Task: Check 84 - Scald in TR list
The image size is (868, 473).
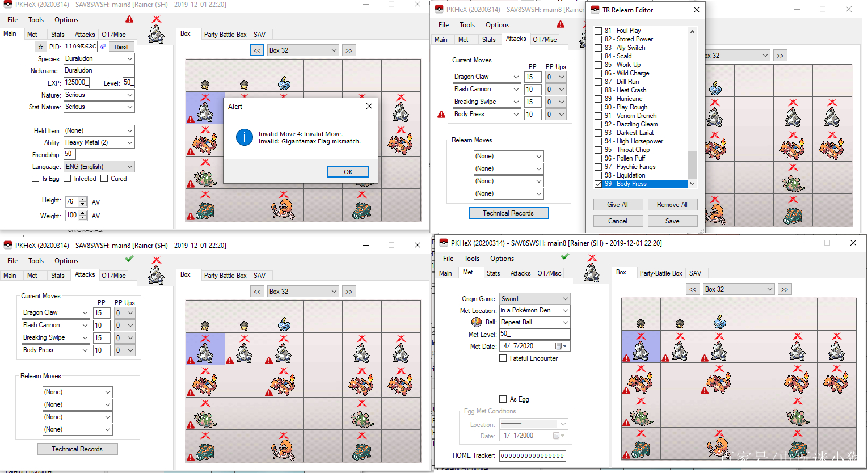Action: [599, 56]
